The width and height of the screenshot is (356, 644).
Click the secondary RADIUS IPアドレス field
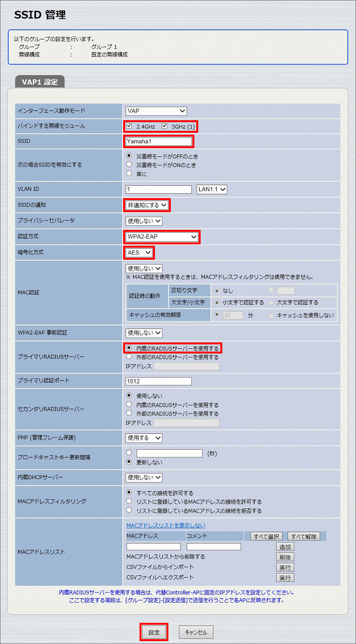[x=186, y=423]
